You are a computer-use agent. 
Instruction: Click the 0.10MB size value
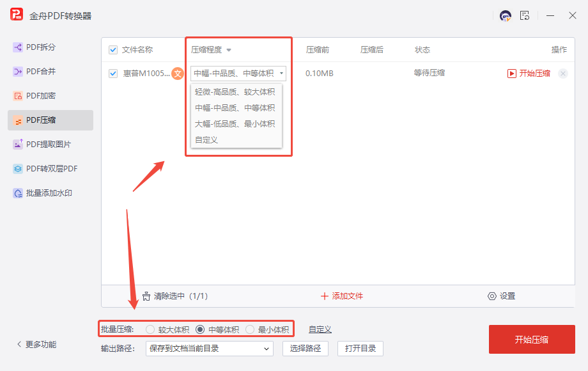[319, 74]
